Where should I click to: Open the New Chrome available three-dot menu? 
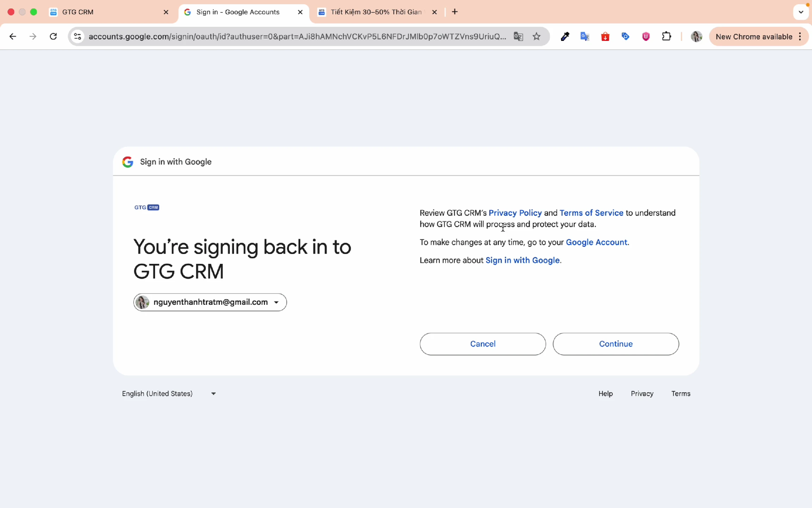coord(800,36)
